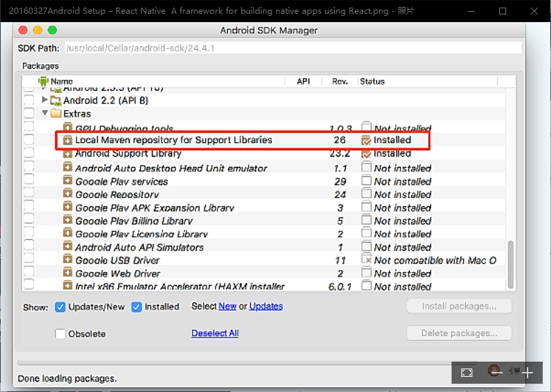Viewport: 551px width, 392px height.
Task: Sort by the Status column header
Action: click(372, 81)
